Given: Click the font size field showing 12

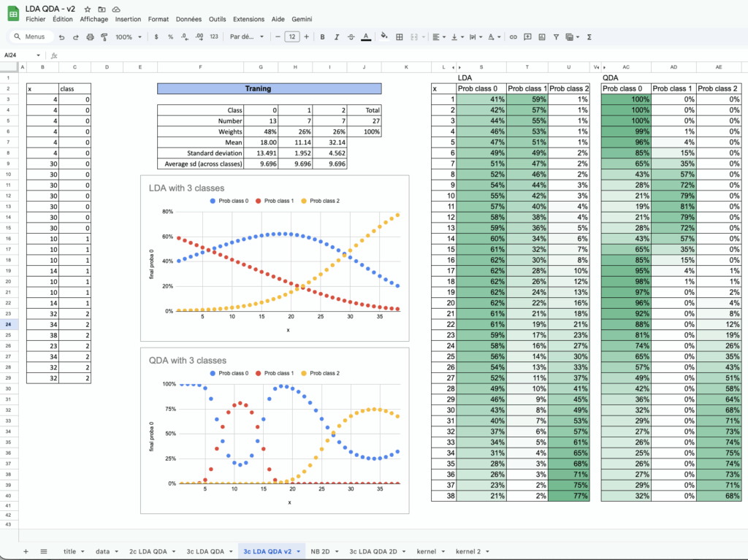Looking at the screenshot, I should (x=292, y=37).
